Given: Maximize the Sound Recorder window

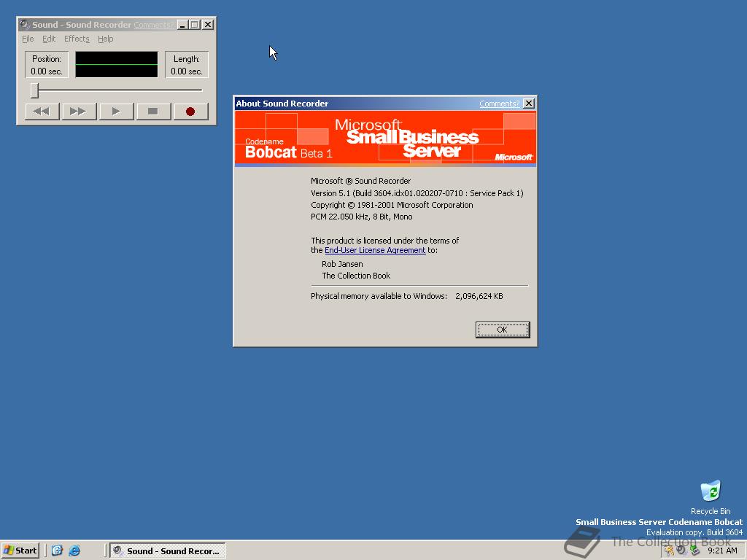Looking at the screenshot, I should 194,24.
